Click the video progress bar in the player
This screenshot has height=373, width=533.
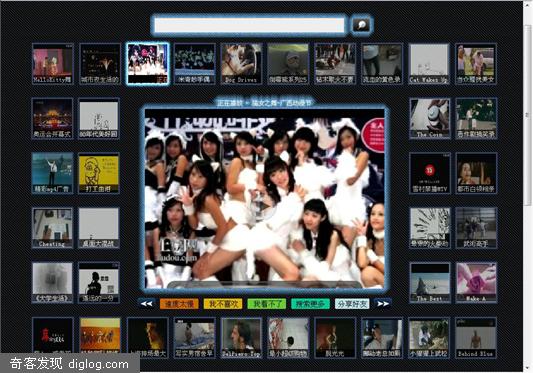tap(264, 284)
